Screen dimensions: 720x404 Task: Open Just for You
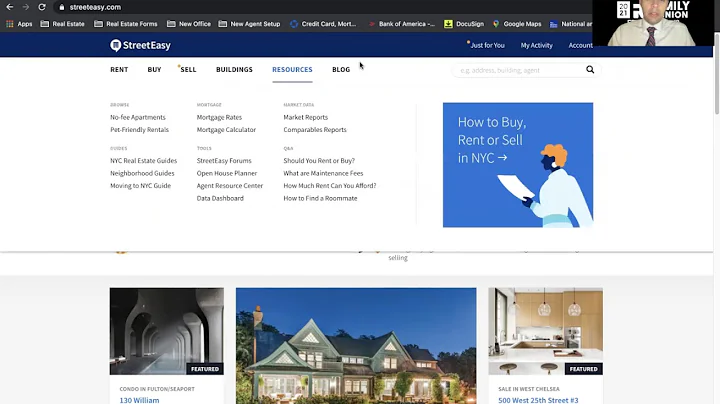tap(487, 45)
